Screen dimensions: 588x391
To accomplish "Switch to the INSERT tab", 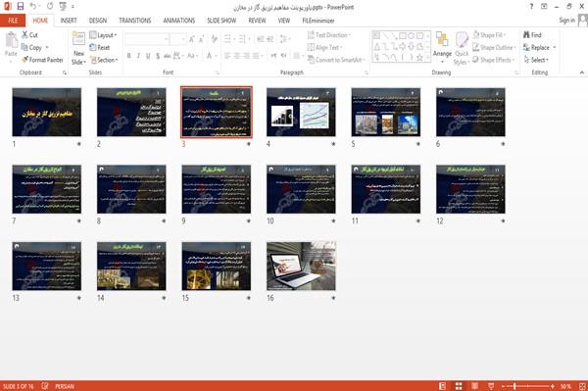I will point(69,21).
